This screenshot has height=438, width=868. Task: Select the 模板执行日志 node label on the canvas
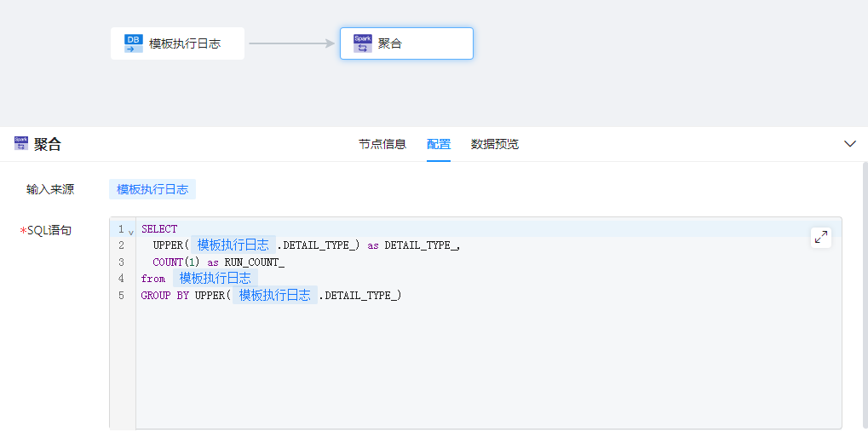(185, 43)
